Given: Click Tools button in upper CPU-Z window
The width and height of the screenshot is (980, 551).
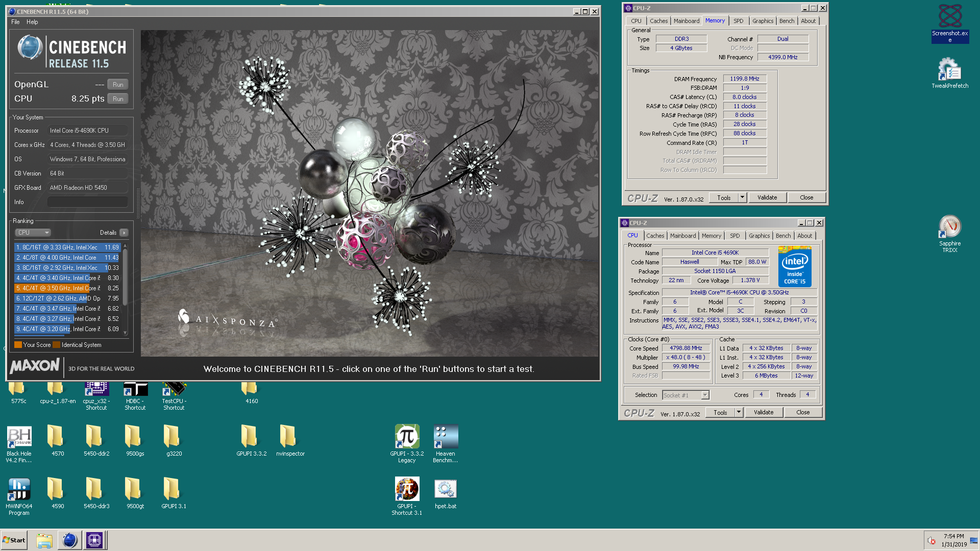Looking at the screenshot, I should (x=724, y=198).
